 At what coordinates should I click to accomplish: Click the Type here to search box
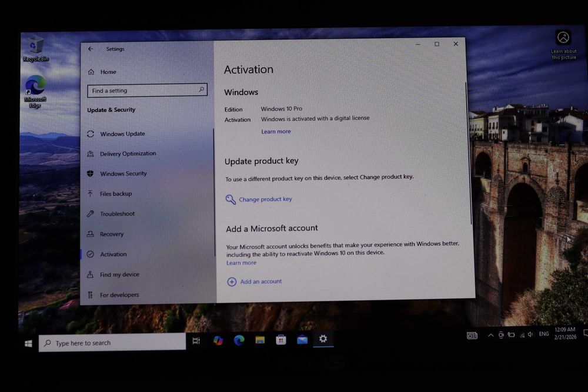click(112, 343)
